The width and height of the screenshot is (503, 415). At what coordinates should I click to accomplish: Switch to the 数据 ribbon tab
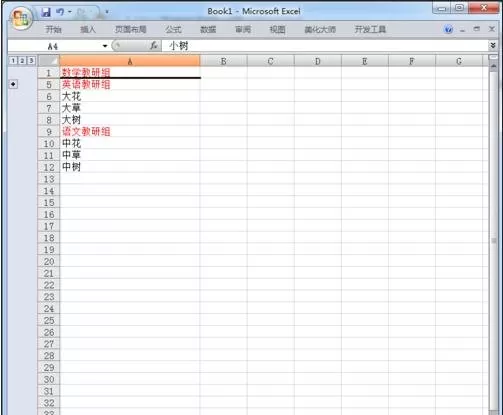click(x=208, y=29)
